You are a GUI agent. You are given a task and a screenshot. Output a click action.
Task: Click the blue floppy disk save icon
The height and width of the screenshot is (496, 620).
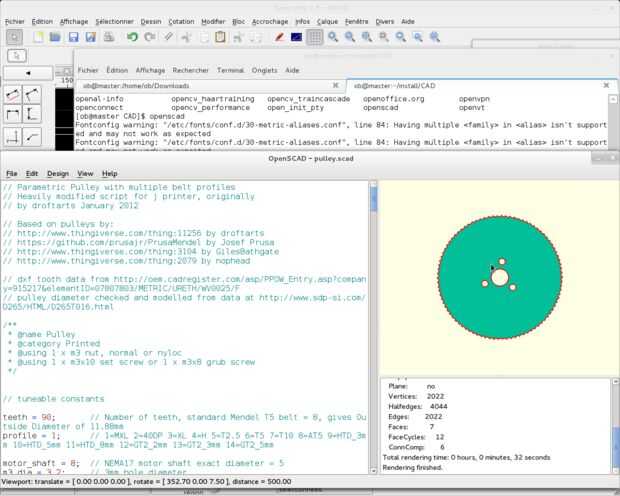73,37
